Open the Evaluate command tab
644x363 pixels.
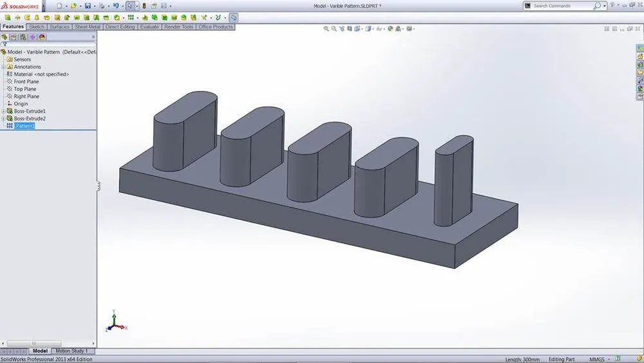pos(149,26)
